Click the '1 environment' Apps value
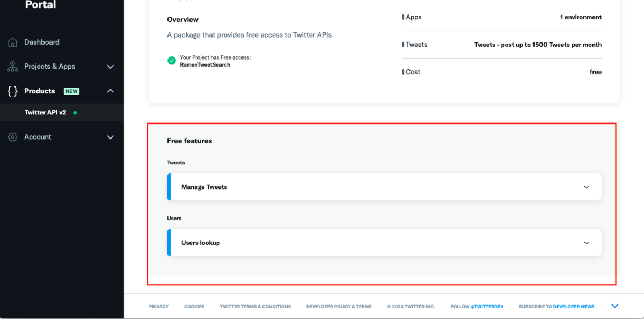 coord(581,17)
